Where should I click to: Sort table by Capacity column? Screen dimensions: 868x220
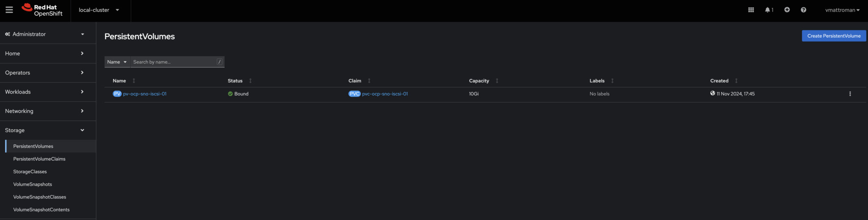point(497,81)
